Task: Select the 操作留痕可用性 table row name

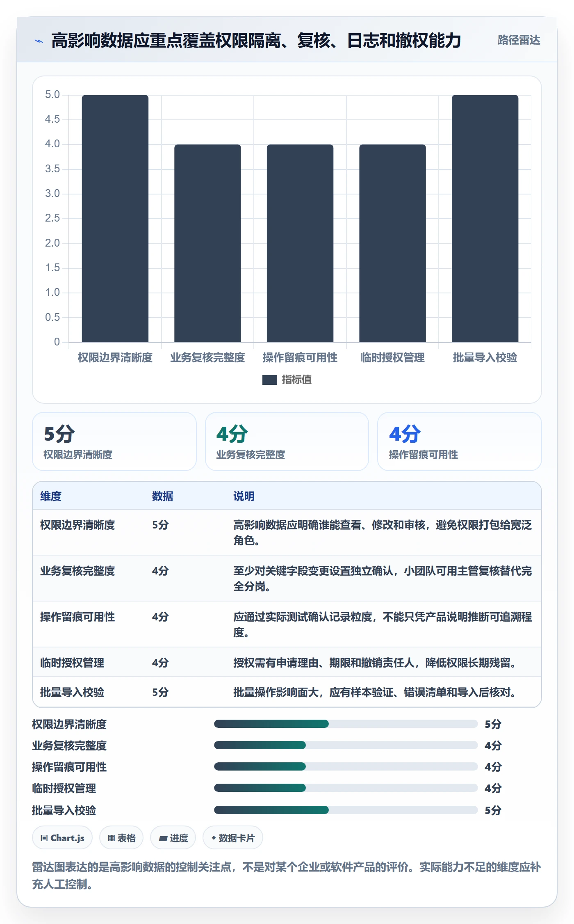Action: (x=77, y=617)
